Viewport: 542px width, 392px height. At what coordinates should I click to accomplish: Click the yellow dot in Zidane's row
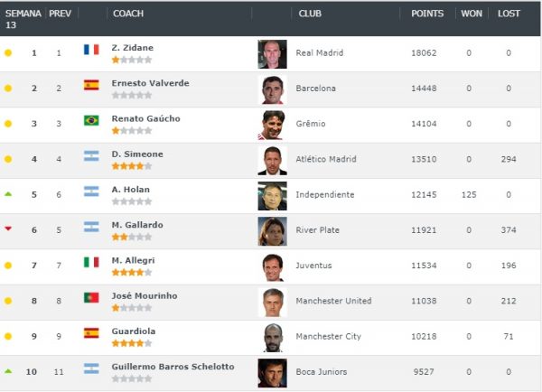pyautogui.click(x=8, y=53)
